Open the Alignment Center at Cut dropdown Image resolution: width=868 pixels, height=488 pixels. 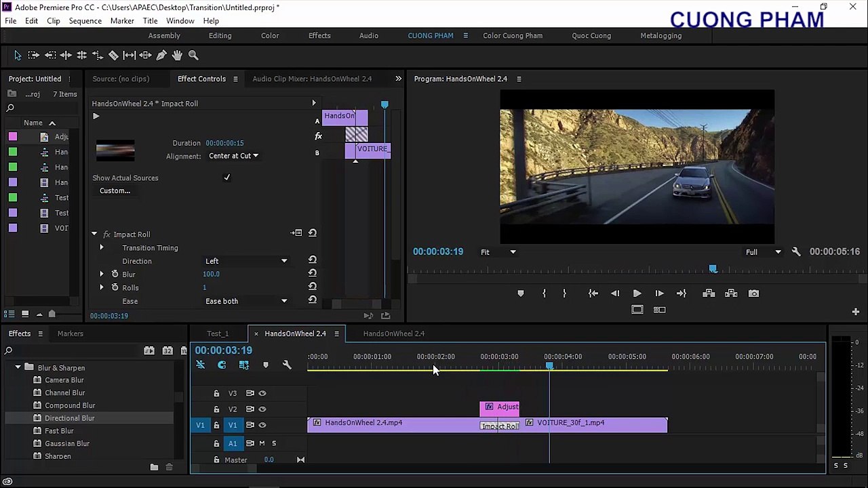[x=233, y=156]
